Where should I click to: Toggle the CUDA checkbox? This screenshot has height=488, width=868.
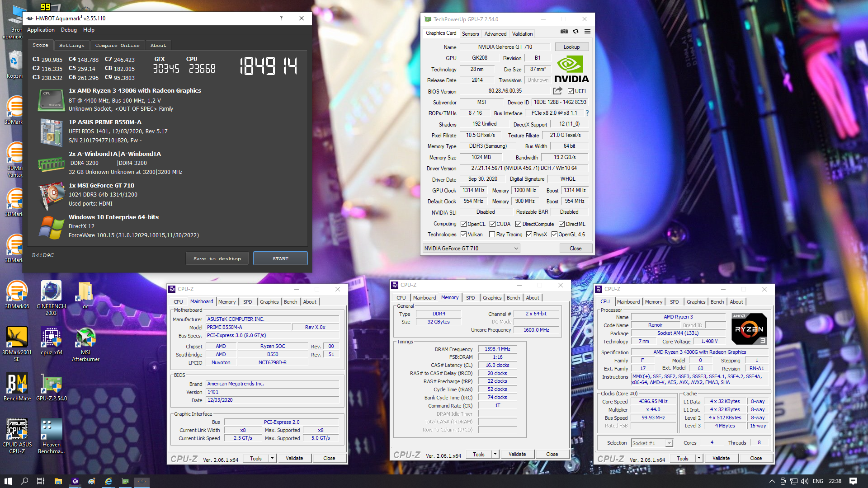(x=492, y=224)
